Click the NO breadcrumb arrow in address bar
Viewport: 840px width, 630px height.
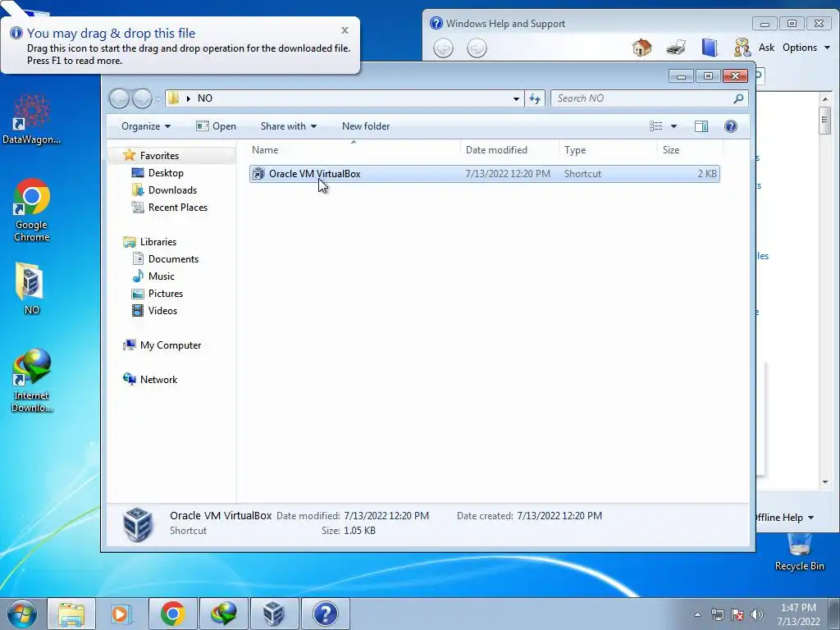point(189,98)
